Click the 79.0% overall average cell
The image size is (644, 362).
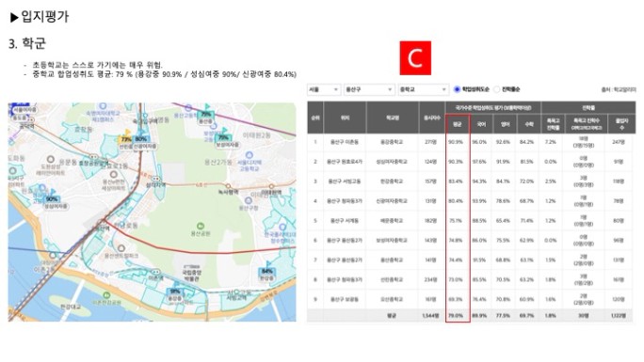point(456,316)
